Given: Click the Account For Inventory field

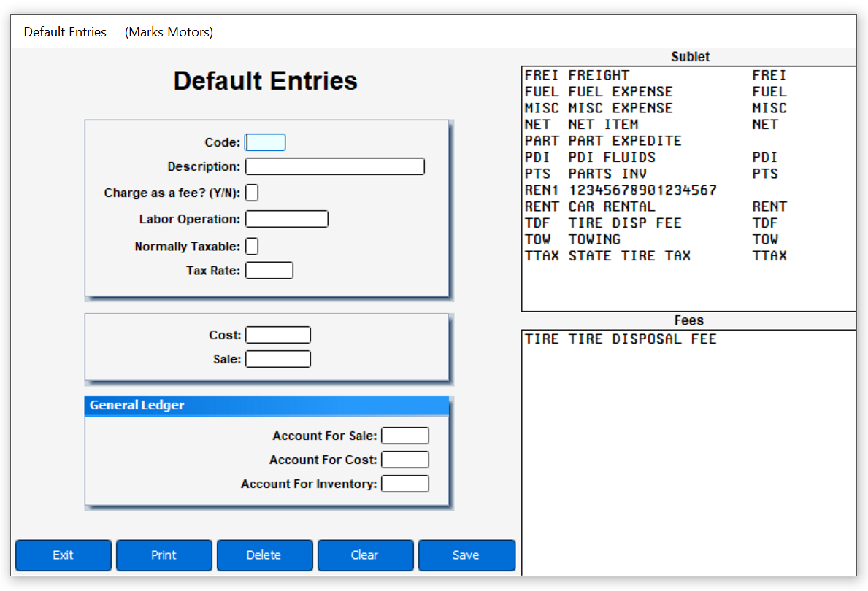Looking at the screenshot, I should [405, 483].
